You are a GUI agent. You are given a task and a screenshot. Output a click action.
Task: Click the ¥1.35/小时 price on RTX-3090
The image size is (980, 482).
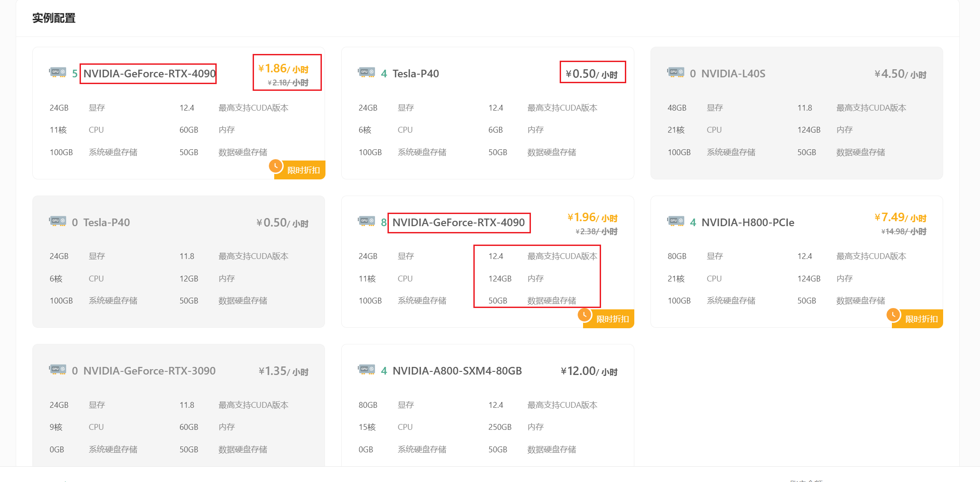(284, 371)
